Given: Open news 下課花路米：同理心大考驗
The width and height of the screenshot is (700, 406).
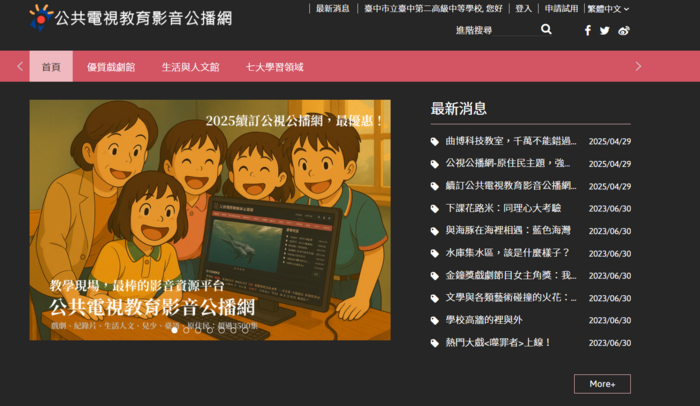Looking at the screenshot, I should tap(503, 208).
